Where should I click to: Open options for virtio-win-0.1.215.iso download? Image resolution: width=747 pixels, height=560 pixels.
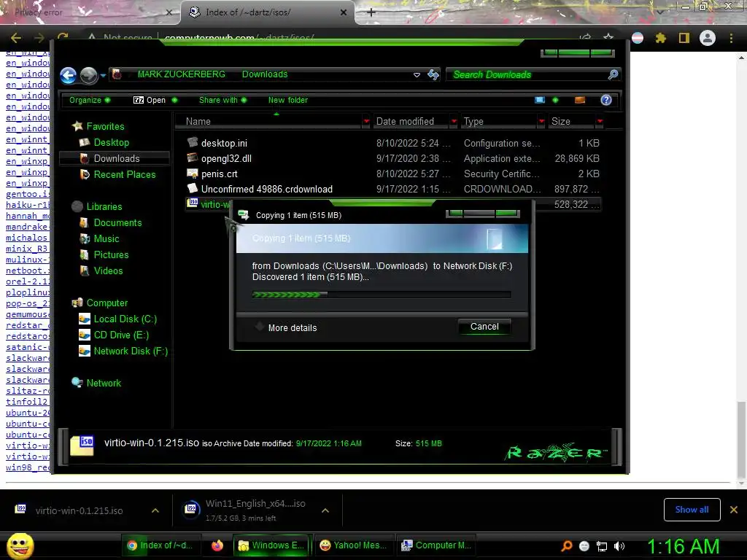155,510
